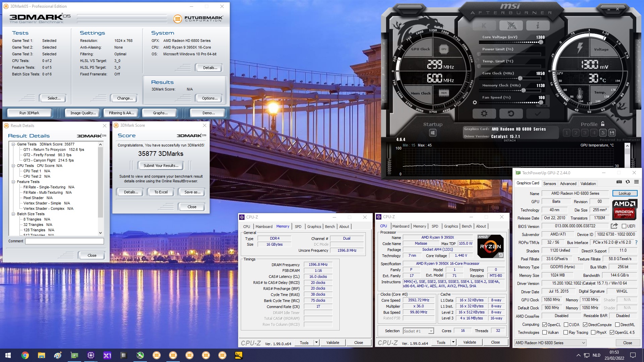Collapse Game Tests tree node
This screenshot has height=362, width=644.
(13, 144)
